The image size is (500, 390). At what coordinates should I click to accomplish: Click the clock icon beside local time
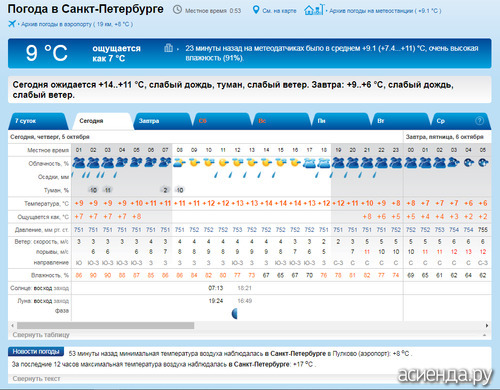click(x=177, y=10)
